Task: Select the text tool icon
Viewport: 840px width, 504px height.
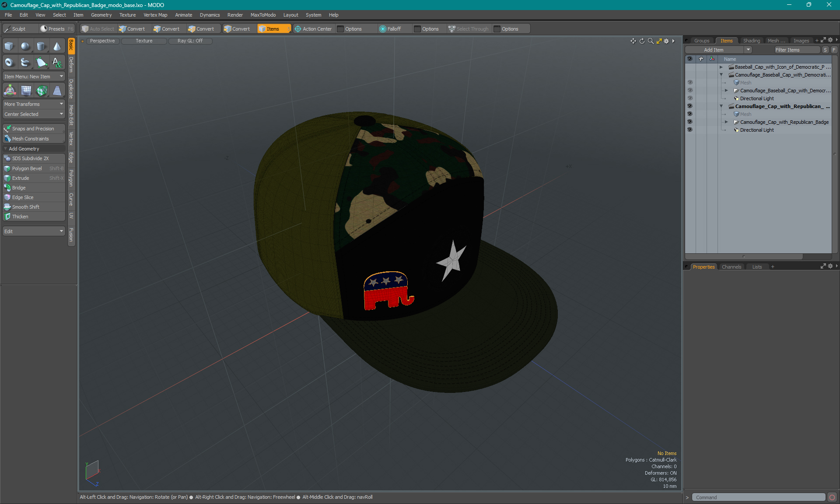Action: pos(57,63)
